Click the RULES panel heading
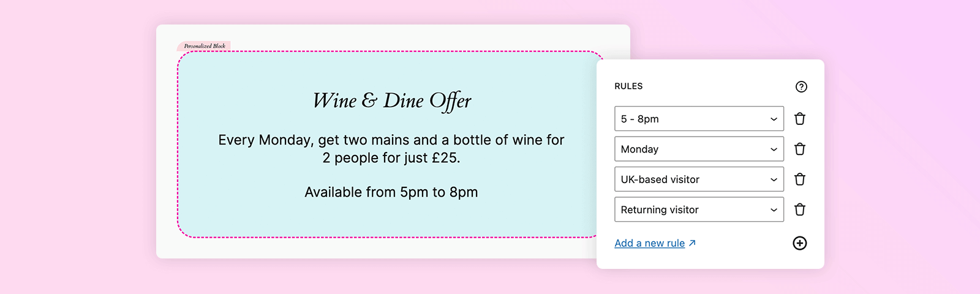This screenshot has width=980, height=294. tap(628, 86)
